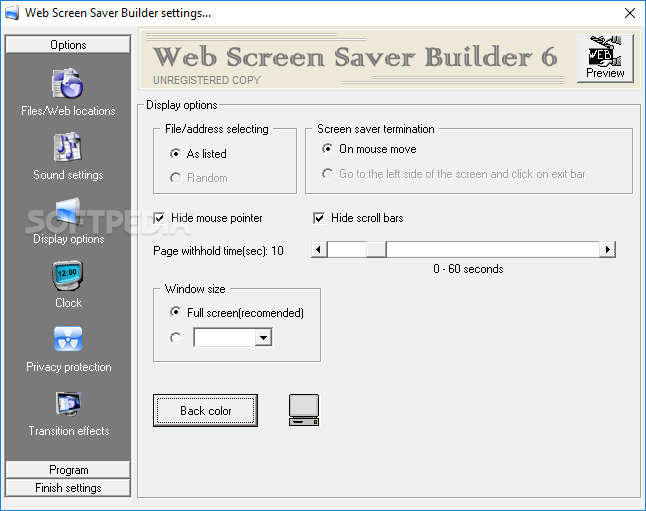Click the Transition effects label
Image resolution: width=646 pixels, height=511 pixels.
69,431
